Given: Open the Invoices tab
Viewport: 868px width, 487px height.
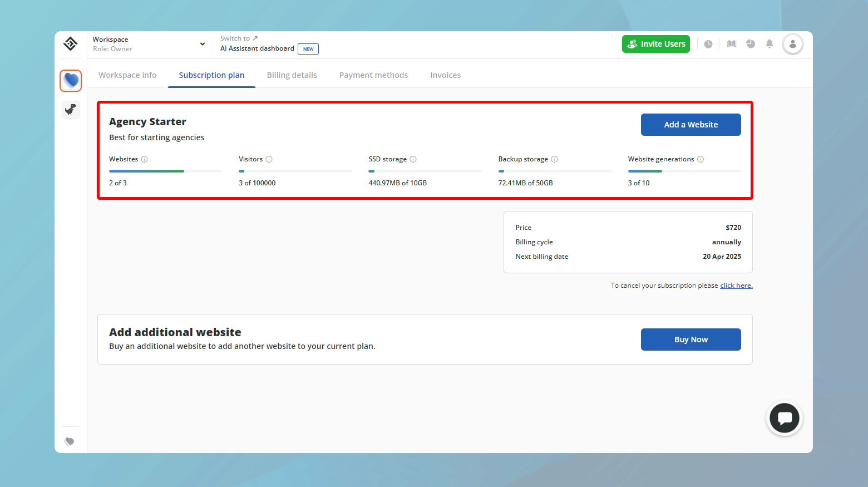Looking at the screenshot, I should [x=445, y=75].
